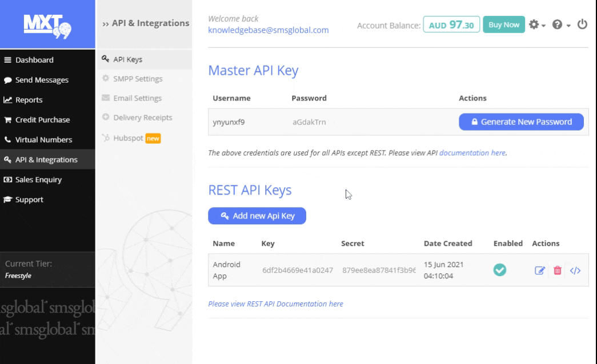597x364 pixels.
Task: Click the code icon in Actions column
Action: [575, 270]
